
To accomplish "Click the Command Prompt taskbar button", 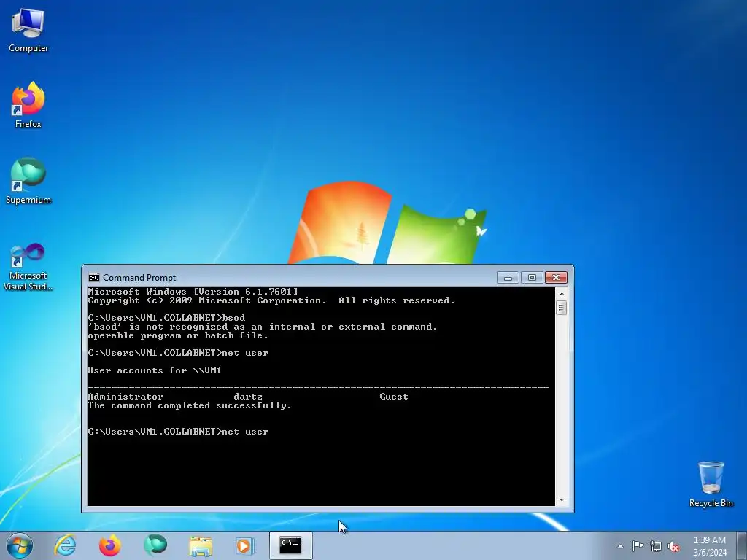I will (290, 545).
